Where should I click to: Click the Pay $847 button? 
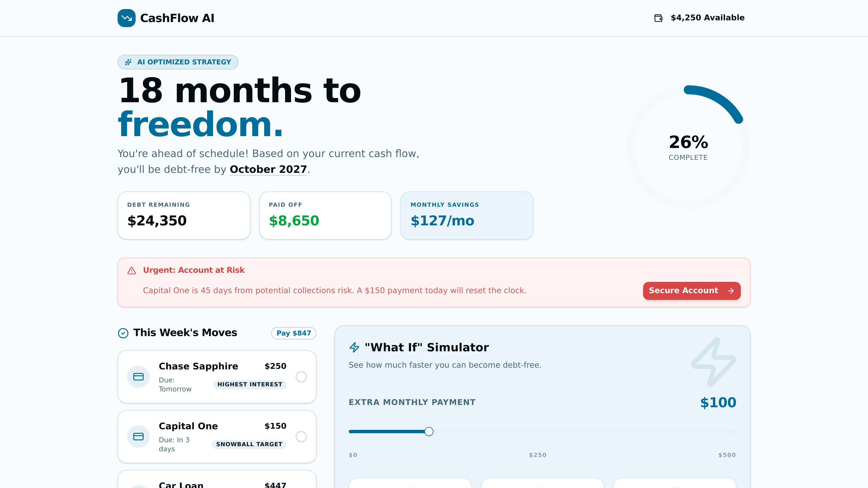(x=294, y=333)
